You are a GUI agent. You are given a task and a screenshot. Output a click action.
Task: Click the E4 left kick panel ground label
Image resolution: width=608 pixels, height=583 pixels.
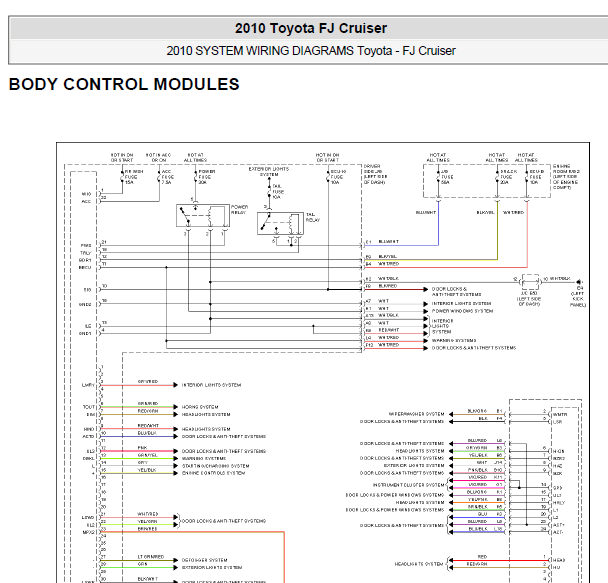(578, 297)
